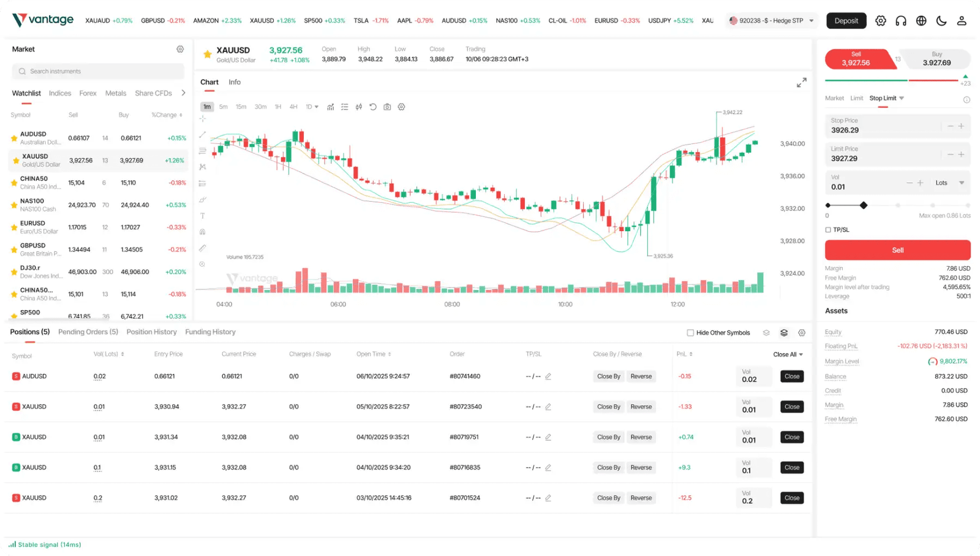Screen dimensions: 980x556
Task: Click the undo icon on the chart
Action: [x=372, y=107]
